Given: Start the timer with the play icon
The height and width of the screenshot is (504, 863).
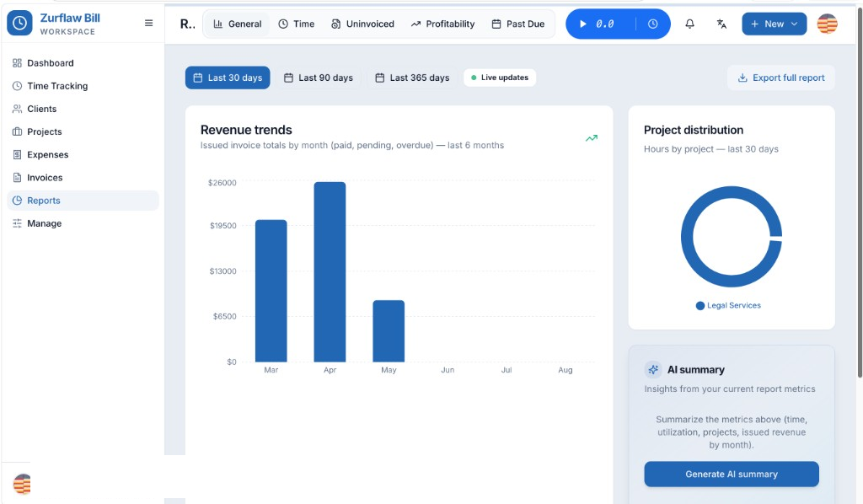Looking at the screenshot, I should point(583,24).
